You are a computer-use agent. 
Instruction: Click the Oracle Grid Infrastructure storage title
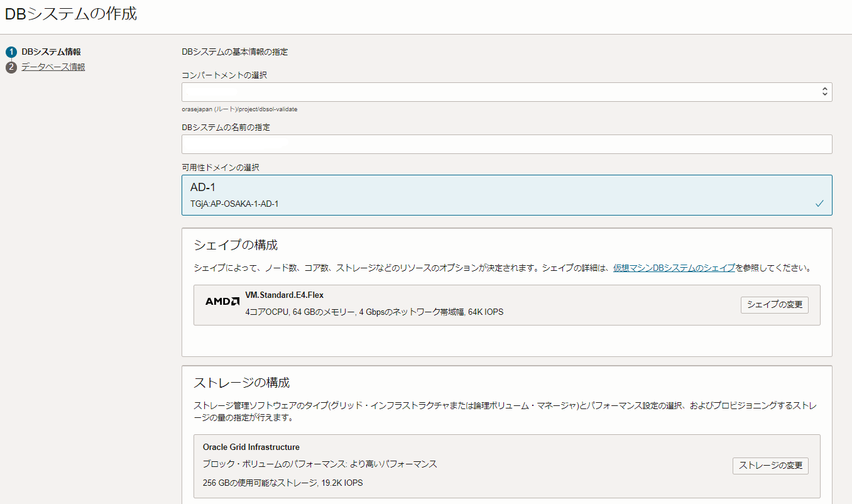point(251,447)
